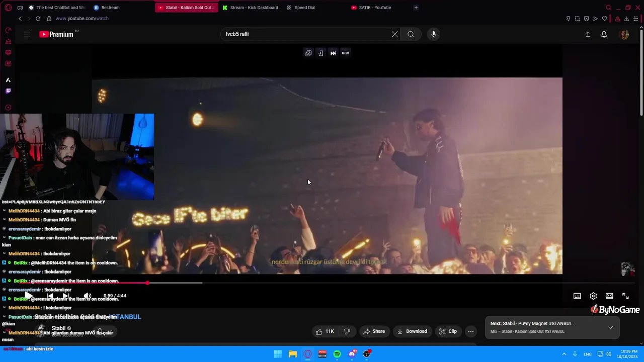Image resolution: width=644 pixels, height=362 pixels.
Task: Show hidden system tray icons chevron
Action: (x=564, y=354)
